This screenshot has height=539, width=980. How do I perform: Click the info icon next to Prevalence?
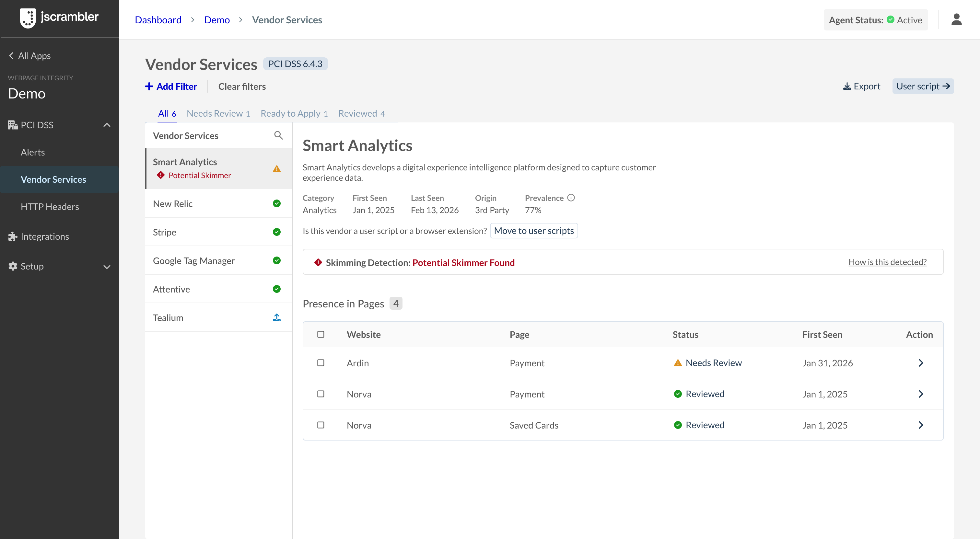[571, 197]
